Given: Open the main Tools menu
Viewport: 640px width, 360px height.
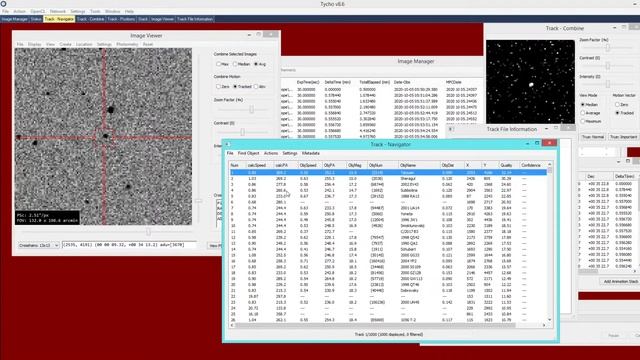Looking at the screenshot, I should [x=95, y=11].
